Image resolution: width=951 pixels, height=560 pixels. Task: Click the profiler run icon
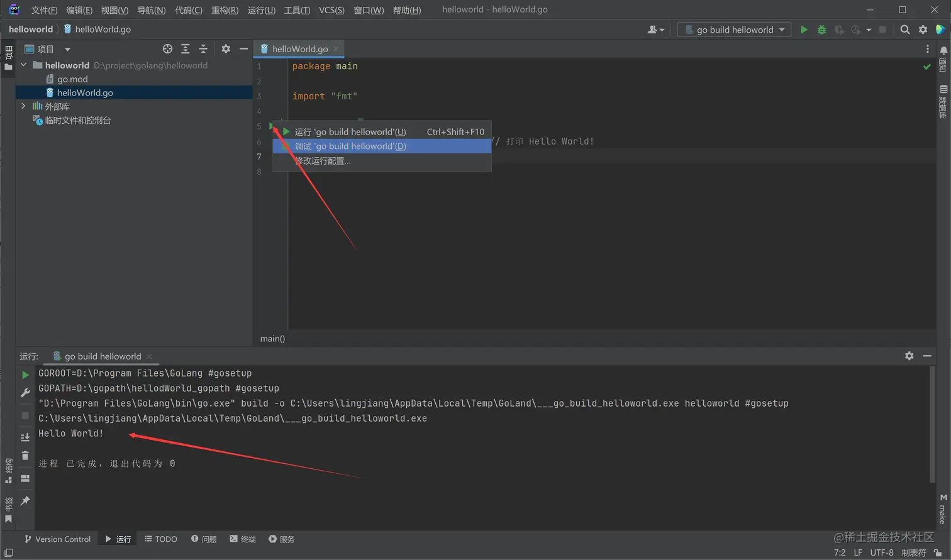tap(856, 30)
